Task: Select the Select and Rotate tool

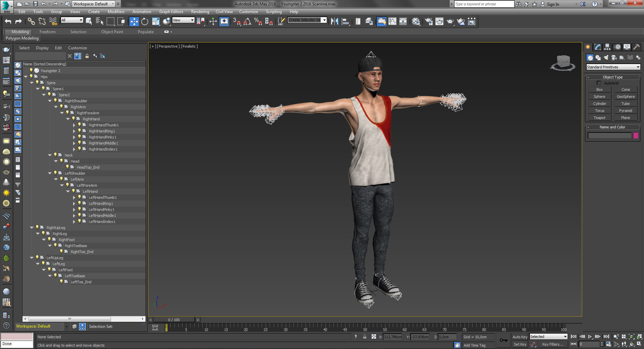Action: [145, 22]
